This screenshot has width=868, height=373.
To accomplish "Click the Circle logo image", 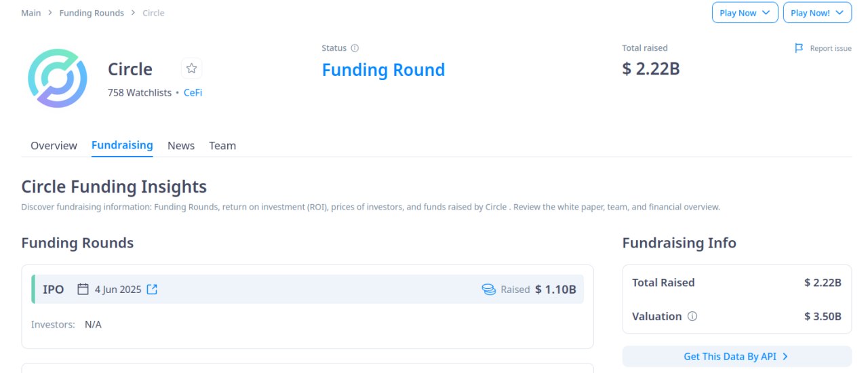I will [x=58, y=78].
